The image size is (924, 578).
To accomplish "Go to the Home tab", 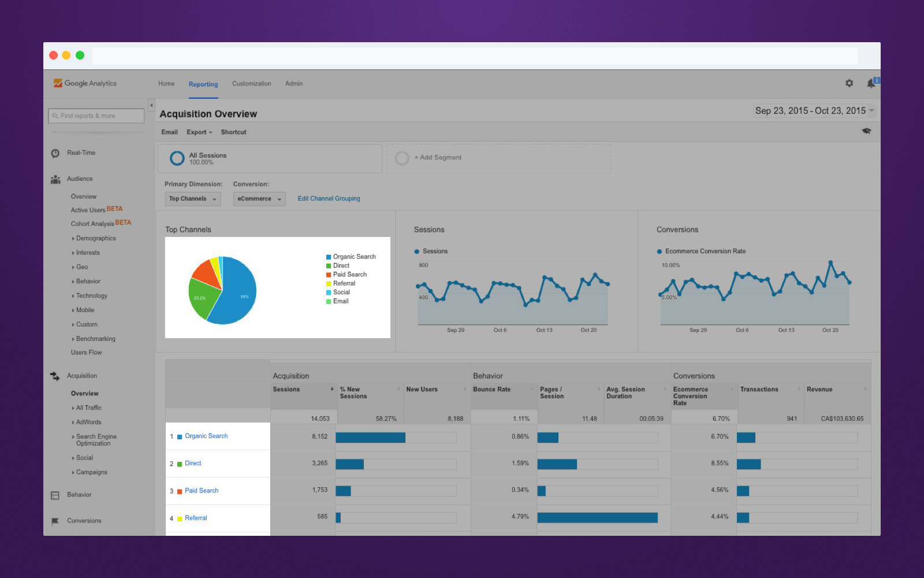I will coord(166,84).
